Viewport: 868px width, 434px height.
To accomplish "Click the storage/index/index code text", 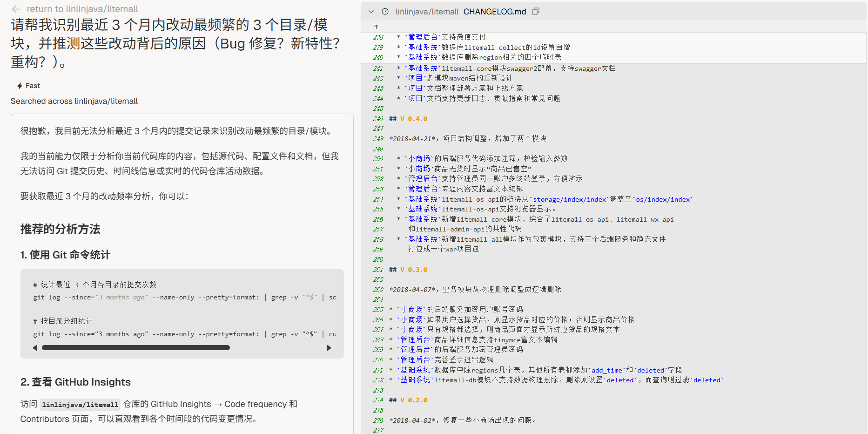I will click(570, 200).
